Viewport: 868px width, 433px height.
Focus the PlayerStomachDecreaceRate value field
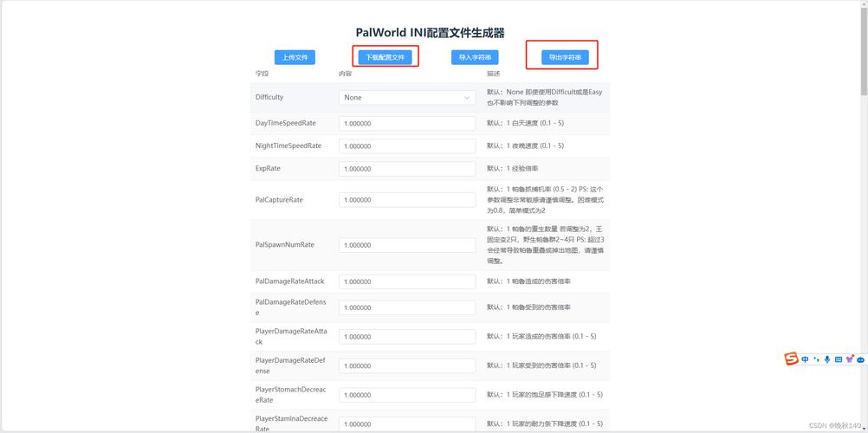click(407, 395)
